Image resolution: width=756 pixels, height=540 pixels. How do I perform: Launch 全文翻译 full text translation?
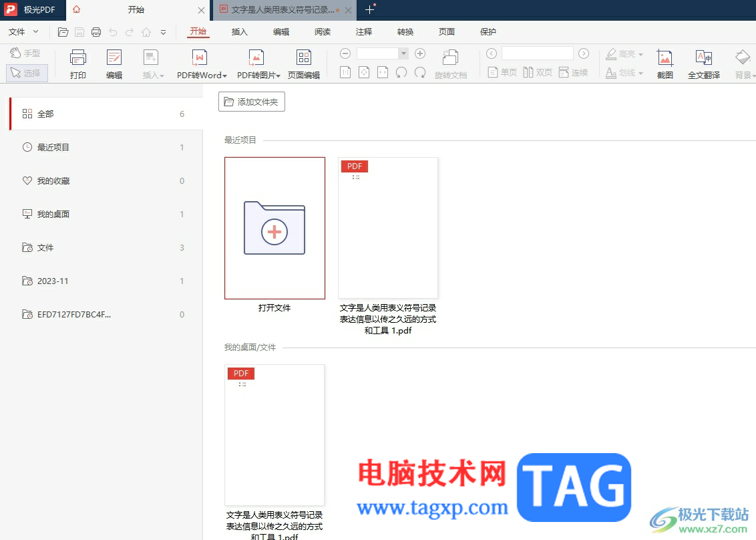(x=704, y=64)
